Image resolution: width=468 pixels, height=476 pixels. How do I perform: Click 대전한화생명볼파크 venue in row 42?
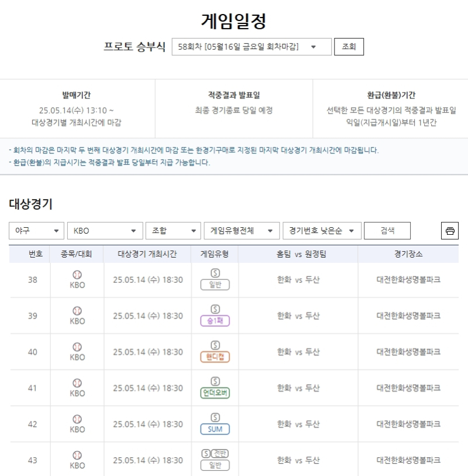[x=408, y=424]
